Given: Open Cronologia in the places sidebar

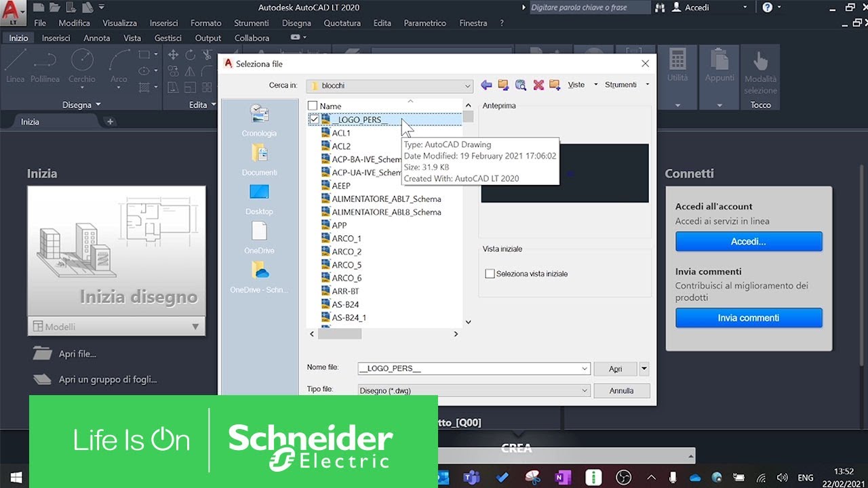Looking at the screenshot, I should (259, 121).
